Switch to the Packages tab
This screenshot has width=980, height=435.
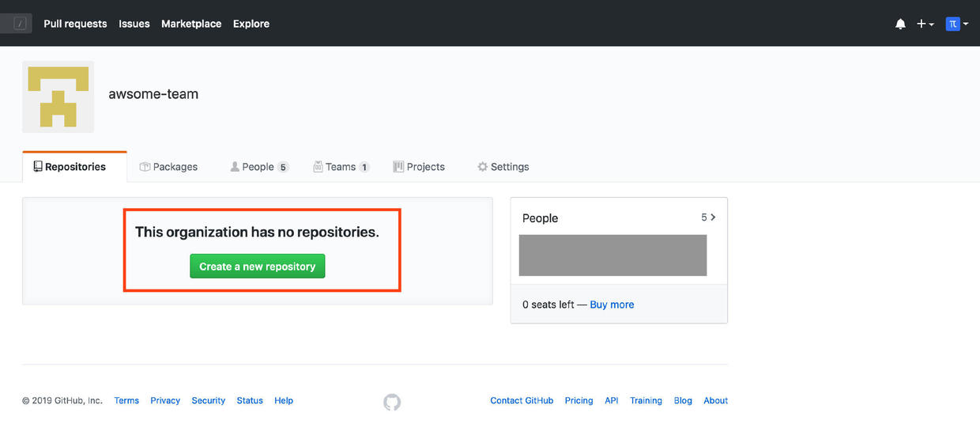click(x=168, y=167)
